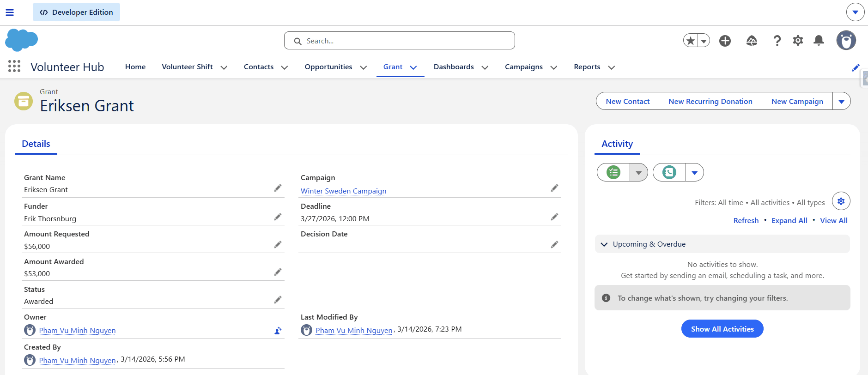Open the Volunteer Shift tab
The image size is (868, 375).
(x=187, y=67)
